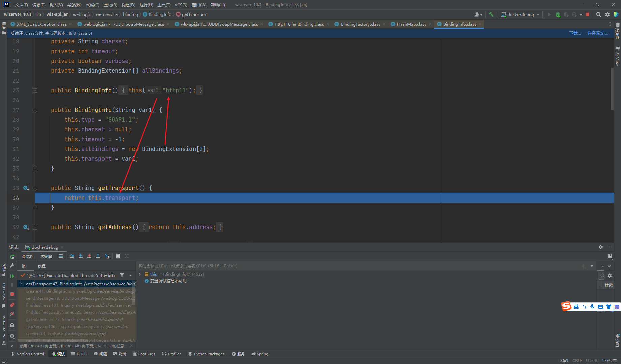Expand the watches panel history dropdown arrow
The width and height of the screenshot is (621, 364).
click(x=592, y=266)
